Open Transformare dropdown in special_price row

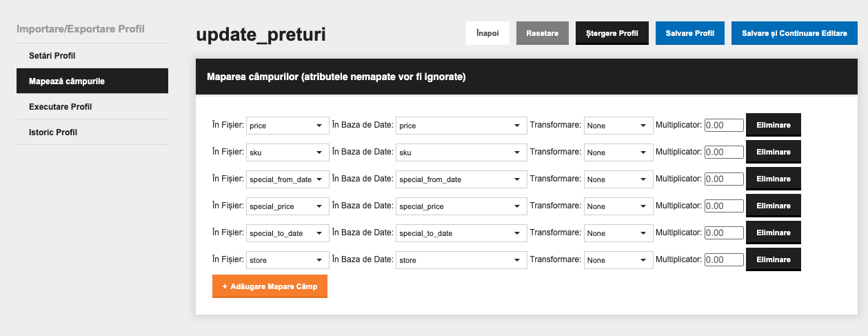coord(618,206)
